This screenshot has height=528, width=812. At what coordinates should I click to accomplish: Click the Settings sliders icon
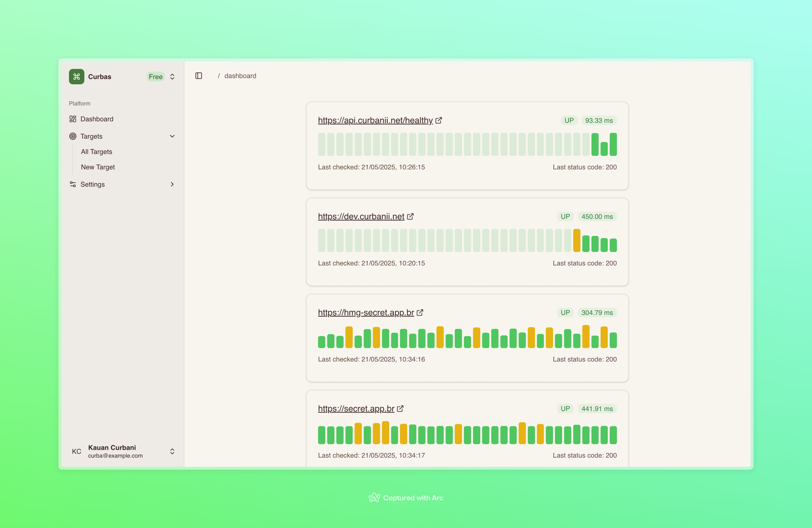click(x=73, y=184)
